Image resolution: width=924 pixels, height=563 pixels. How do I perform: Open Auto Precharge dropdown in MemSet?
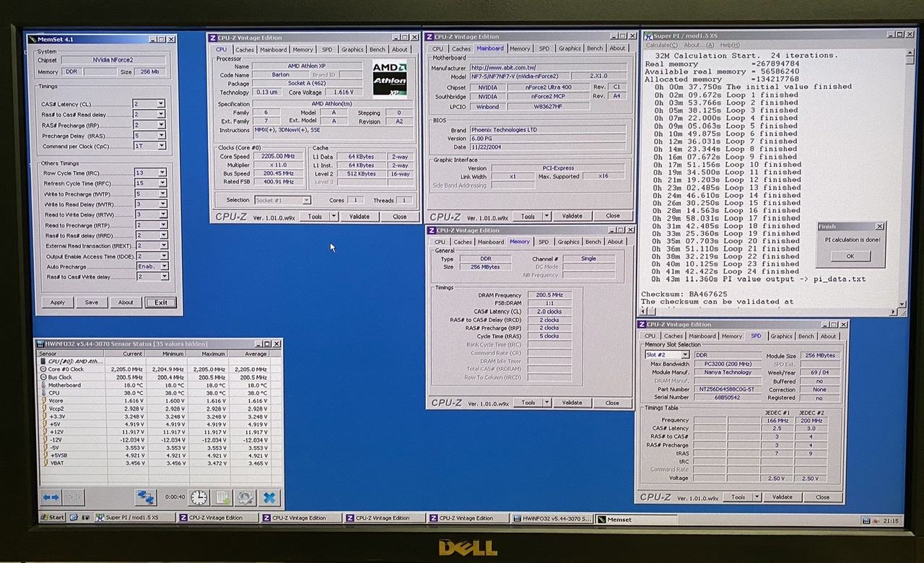point(164,266)
